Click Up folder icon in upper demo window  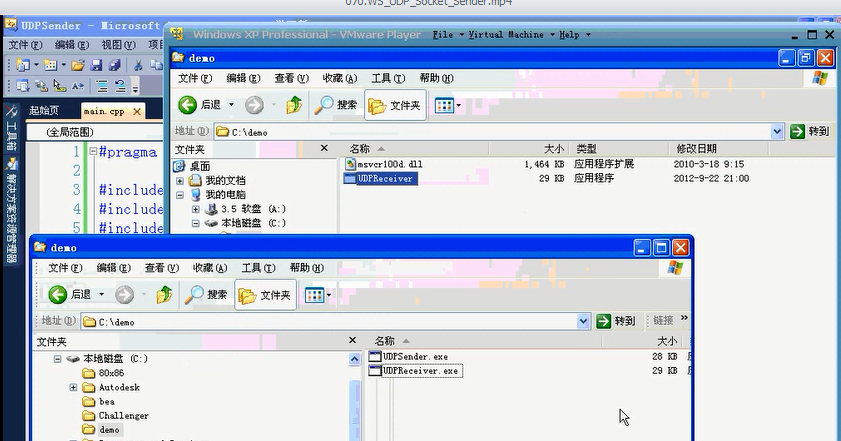(293, 105)
